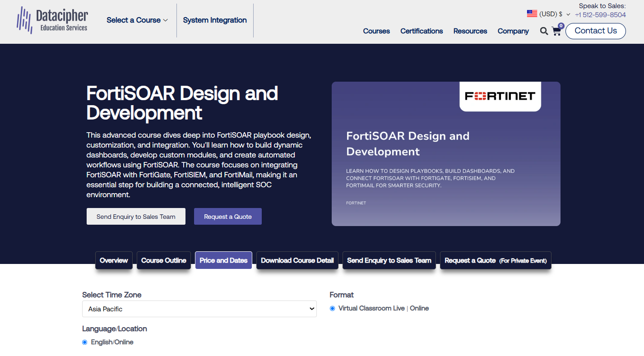Open the Resources menu

(470, 31)
